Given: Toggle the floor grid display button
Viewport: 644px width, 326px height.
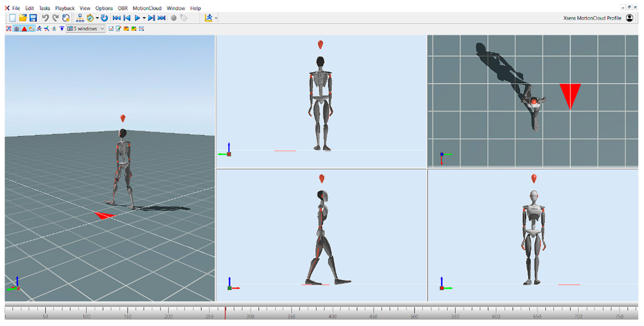Looking at the screenshot, I should pos(17,29).
